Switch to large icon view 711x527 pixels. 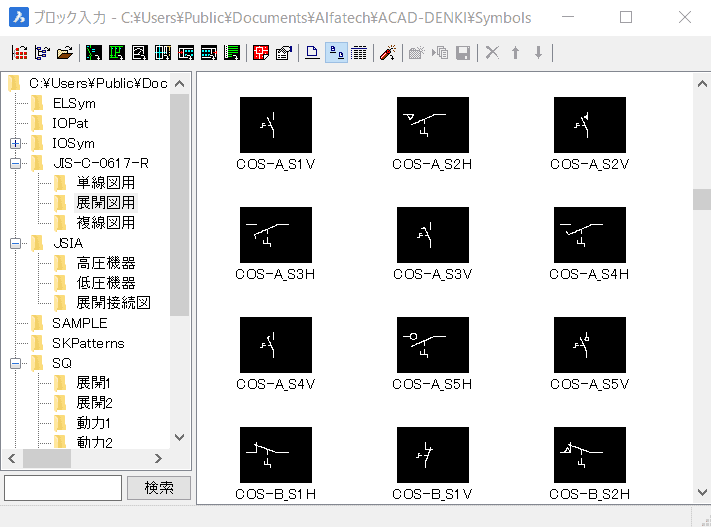pos(312,53)
